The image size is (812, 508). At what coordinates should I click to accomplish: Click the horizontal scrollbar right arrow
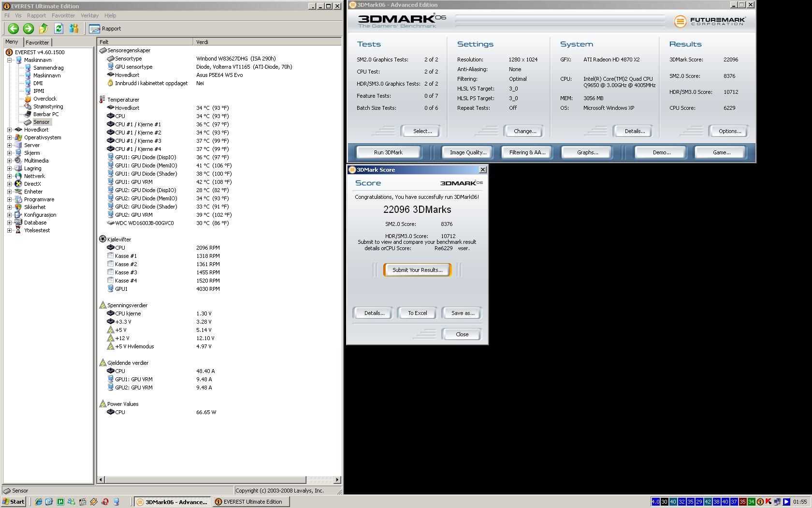pos(337,479)
